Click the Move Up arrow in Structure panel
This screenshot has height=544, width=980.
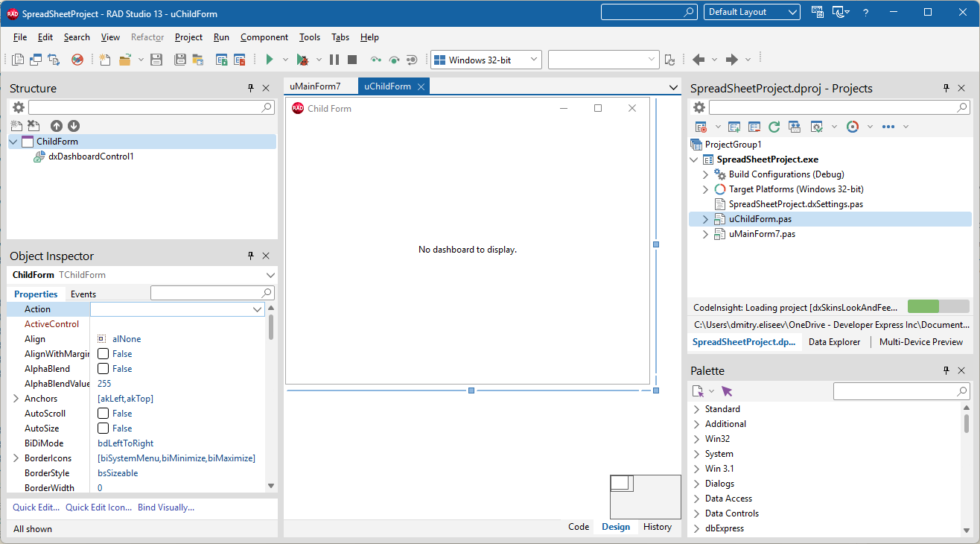pos(56,126)
